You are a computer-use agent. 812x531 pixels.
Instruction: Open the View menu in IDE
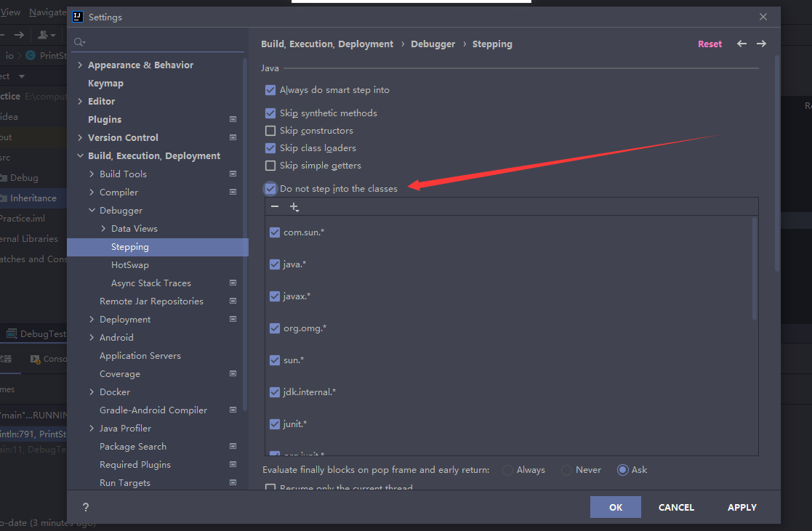pos(10,12)
